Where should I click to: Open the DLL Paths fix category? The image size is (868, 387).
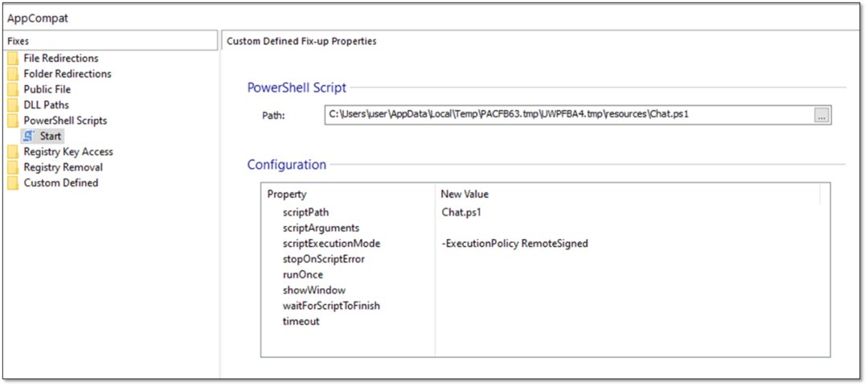pos(46,105)
